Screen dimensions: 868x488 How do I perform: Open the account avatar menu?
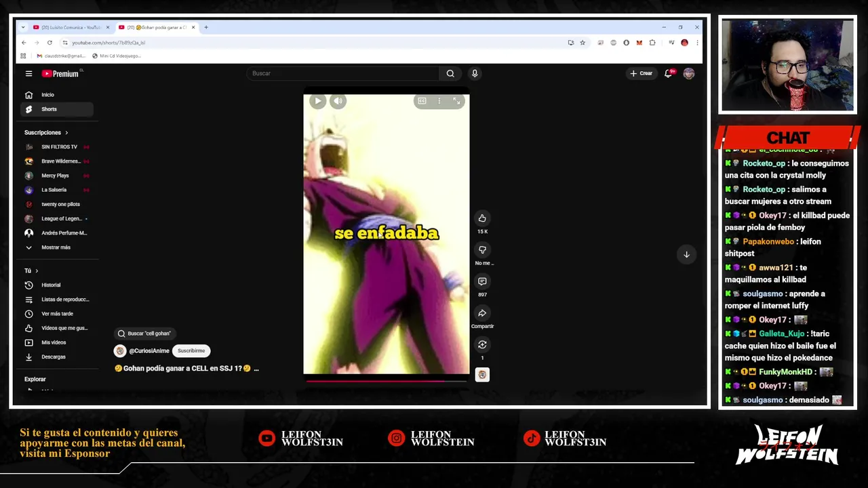coord(689,73)
